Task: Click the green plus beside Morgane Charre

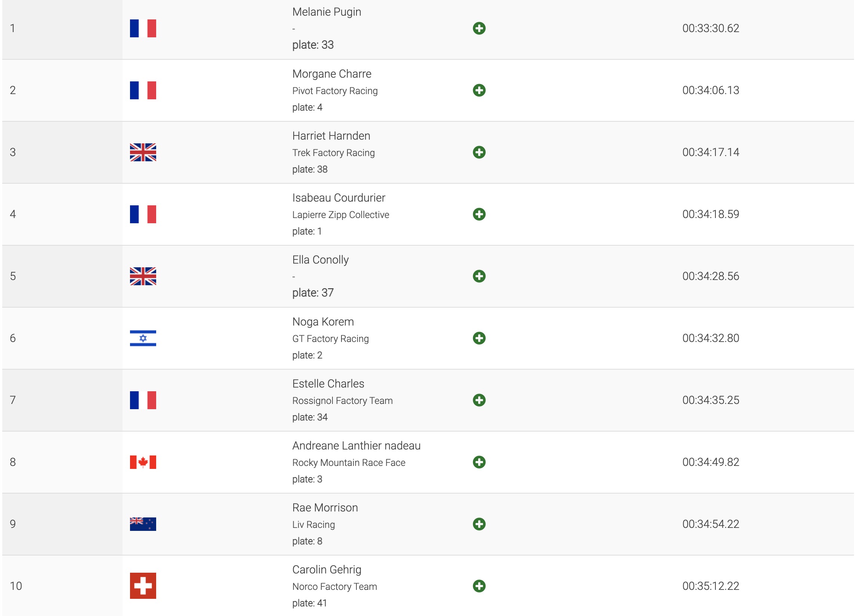Action: pos(479,90)
